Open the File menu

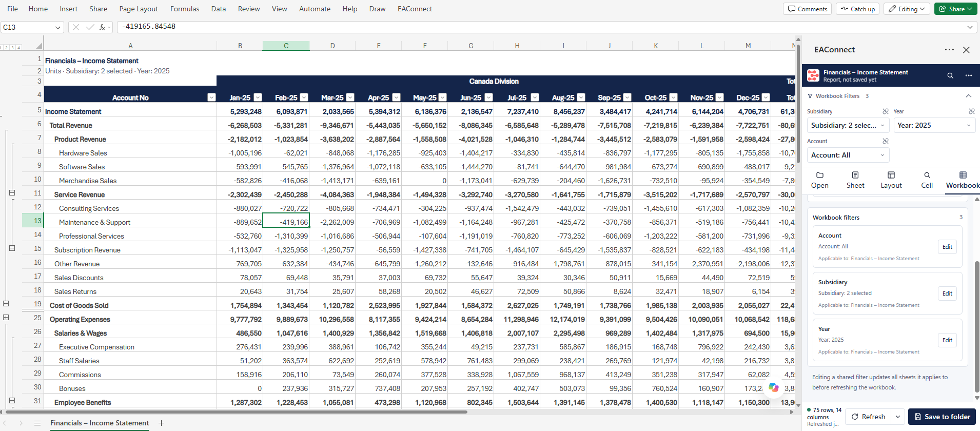pyautogui.click(x=12, y=9)
